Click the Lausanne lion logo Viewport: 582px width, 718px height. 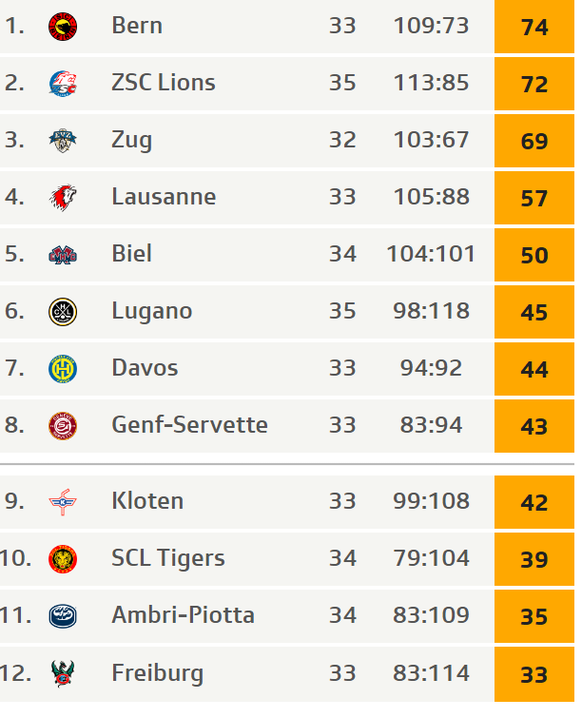point(63,197)
